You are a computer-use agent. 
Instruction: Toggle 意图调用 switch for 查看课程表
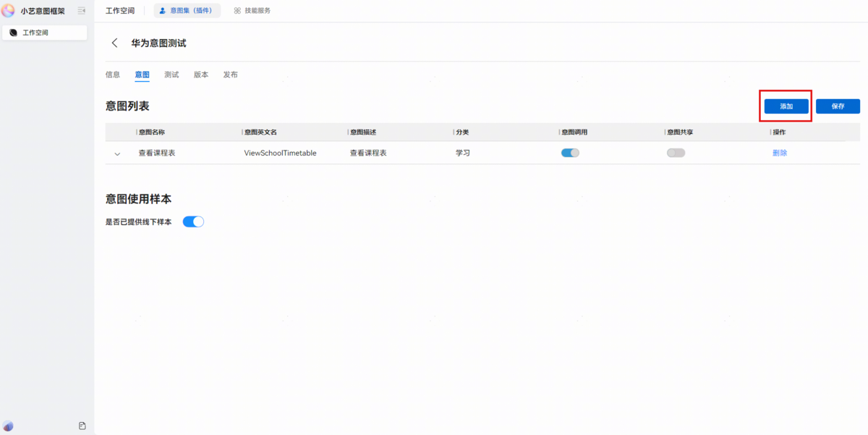[x=570, y=153]
